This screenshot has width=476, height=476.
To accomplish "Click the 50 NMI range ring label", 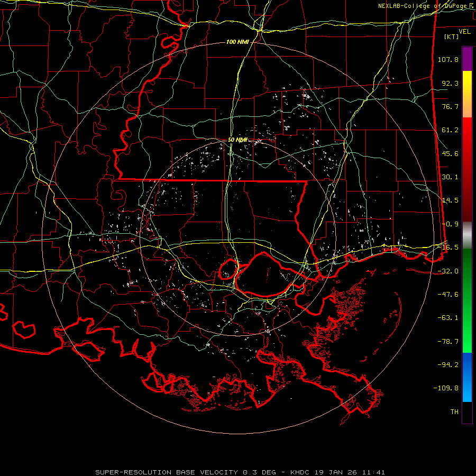I will point(237,140).
